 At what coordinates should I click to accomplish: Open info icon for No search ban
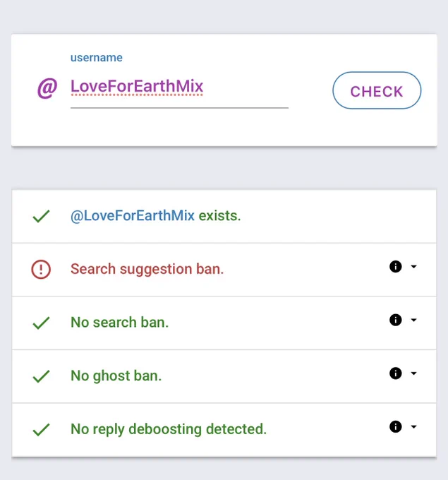tap(395, 320)
